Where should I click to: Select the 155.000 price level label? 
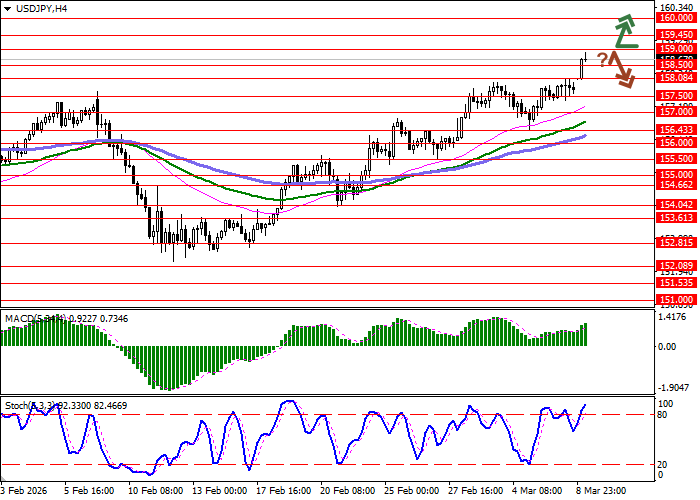coord(676,175)
